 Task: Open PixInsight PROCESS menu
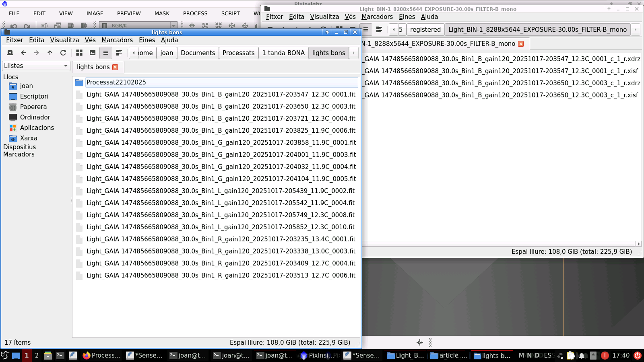point(195,13)
